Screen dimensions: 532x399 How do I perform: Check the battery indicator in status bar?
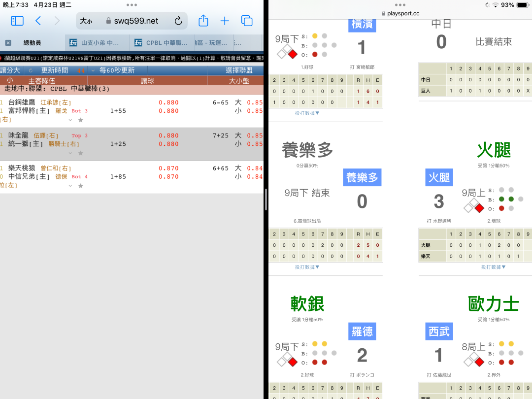click(x=522, y=5)
